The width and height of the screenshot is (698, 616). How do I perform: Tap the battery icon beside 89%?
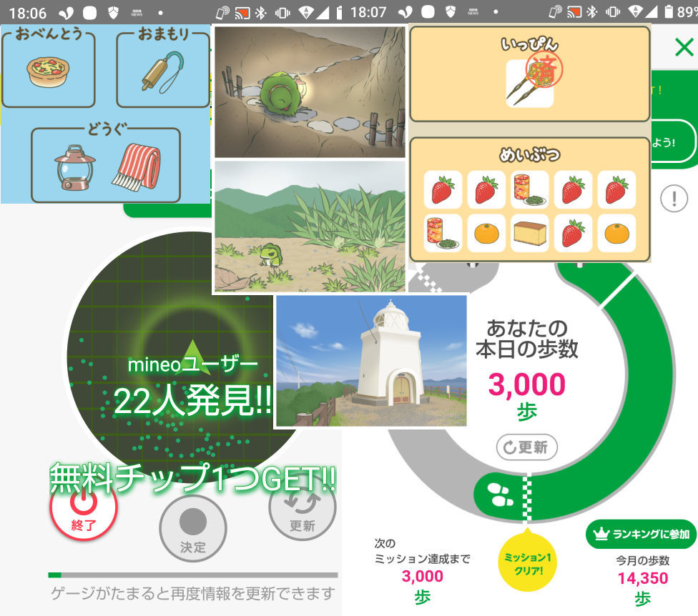[x=669, y=11]
